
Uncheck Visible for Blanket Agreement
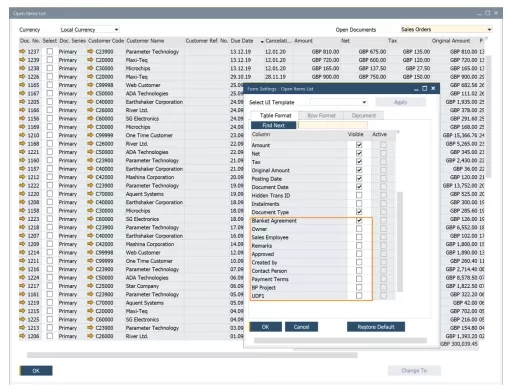(359, 220)
